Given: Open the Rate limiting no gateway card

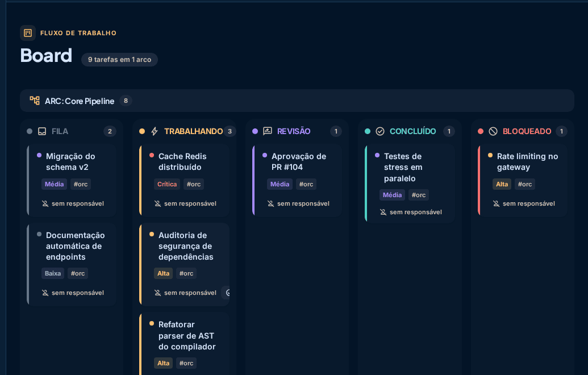Looking at the screenshot, I should click(x=522, y=180).
